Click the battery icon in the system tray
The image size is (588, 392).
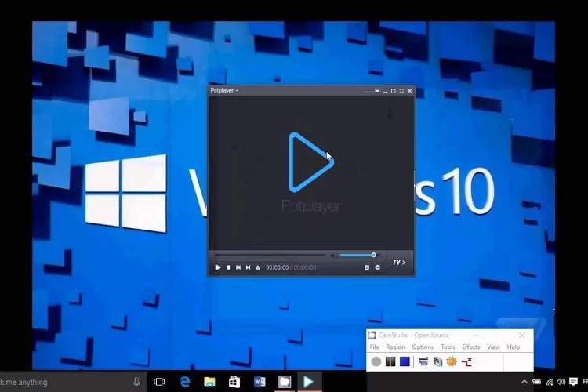click(536, 382)
